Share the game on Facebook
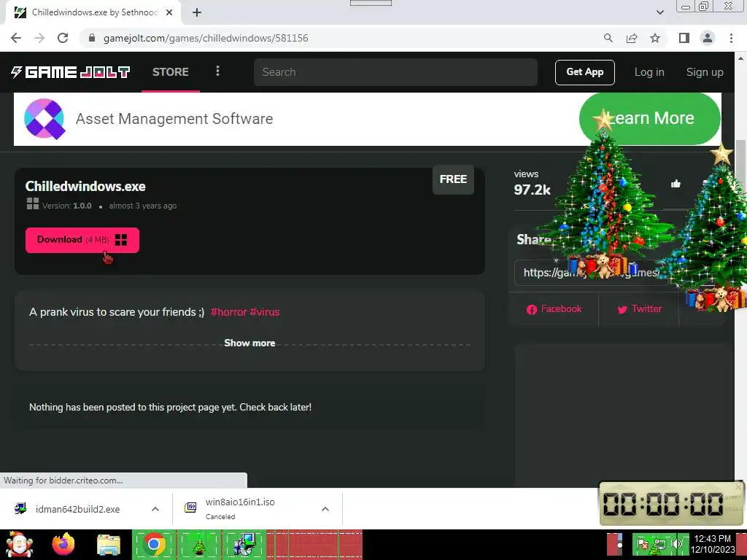This screenshot has height=560, width=747. pyautogui.click(x=554, y=309)
